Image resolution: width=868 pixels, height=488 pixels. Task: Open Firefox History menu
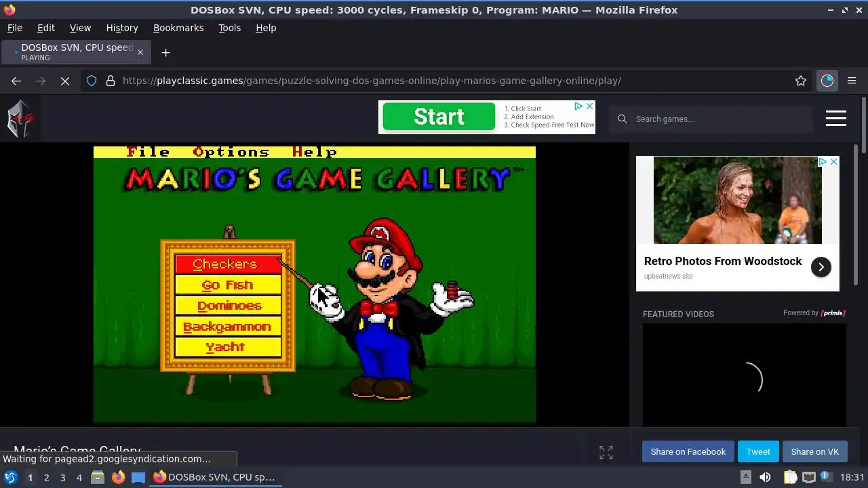pyautogui.click(x=122, y=28)
